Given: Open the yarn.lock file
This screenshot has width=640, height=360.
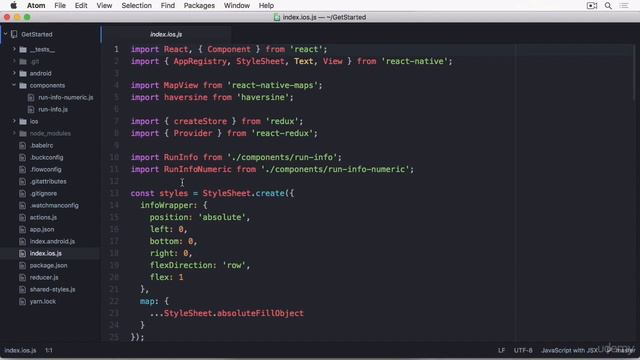Looking at the screenshot, I should pyautogui.click(x=42, y=301).
